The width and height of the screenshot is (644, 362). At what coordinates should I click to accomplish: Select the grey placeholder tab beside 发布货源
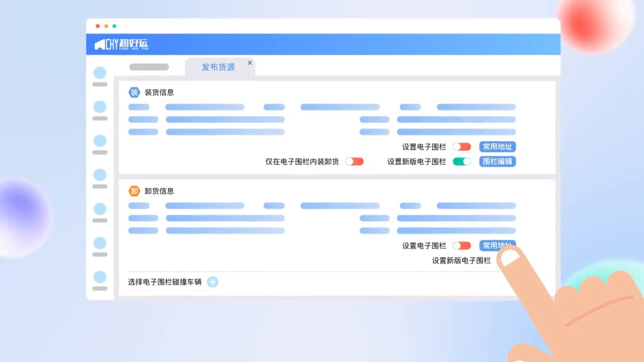tap(149, 67)
